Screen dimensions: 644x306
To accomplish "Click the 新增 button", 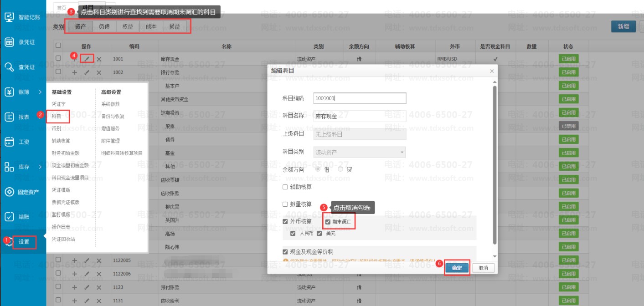I will click(x=623, y=26).
